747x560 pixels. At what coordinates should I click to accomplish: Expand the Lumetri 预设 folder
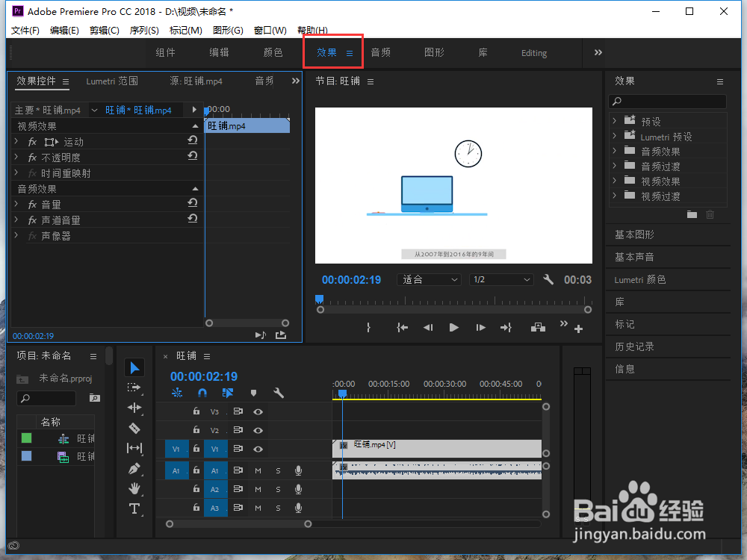615,136
